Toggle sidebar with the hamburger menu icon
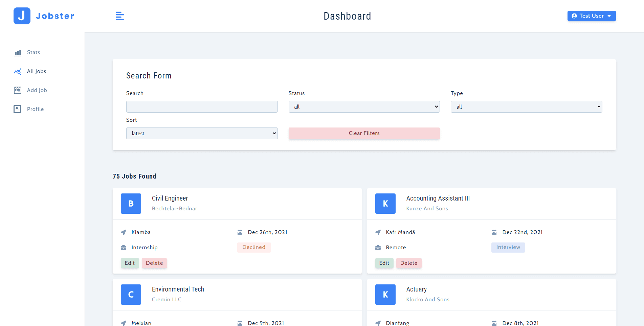The width and height of the screenshot is (644, 326). (x=120, y=16)
